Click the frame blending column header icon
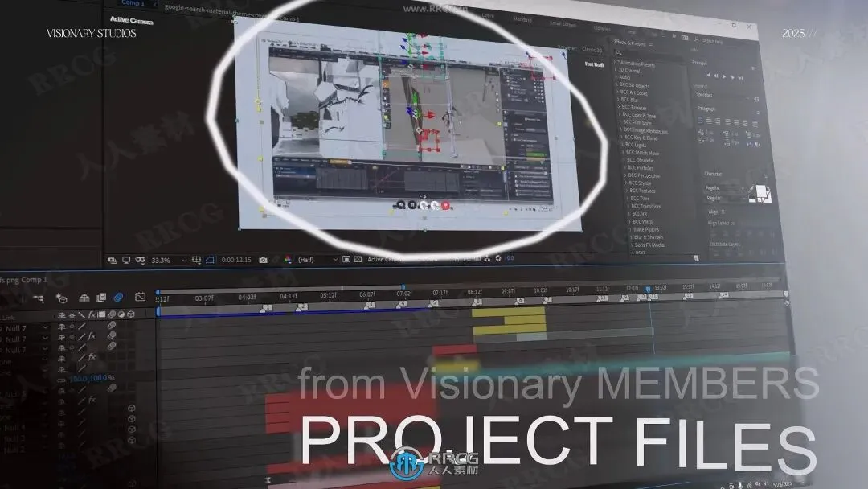 pos(101,315)
